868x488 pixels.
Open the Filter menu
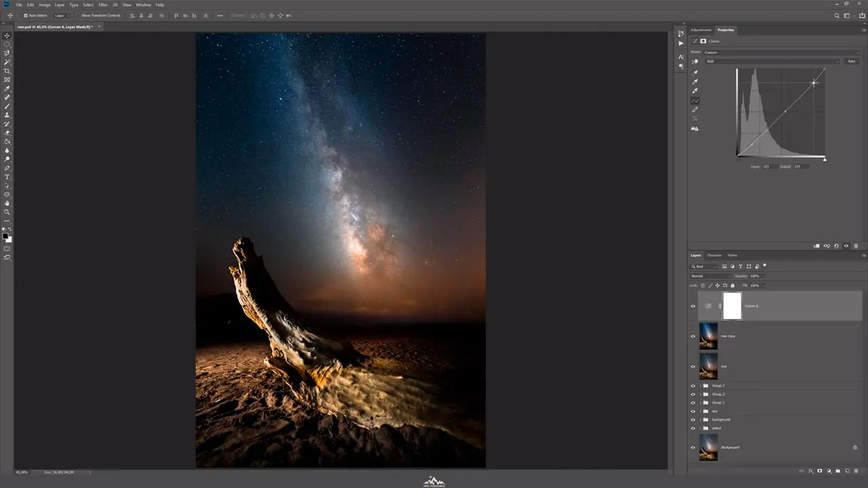tap(103, 5)
